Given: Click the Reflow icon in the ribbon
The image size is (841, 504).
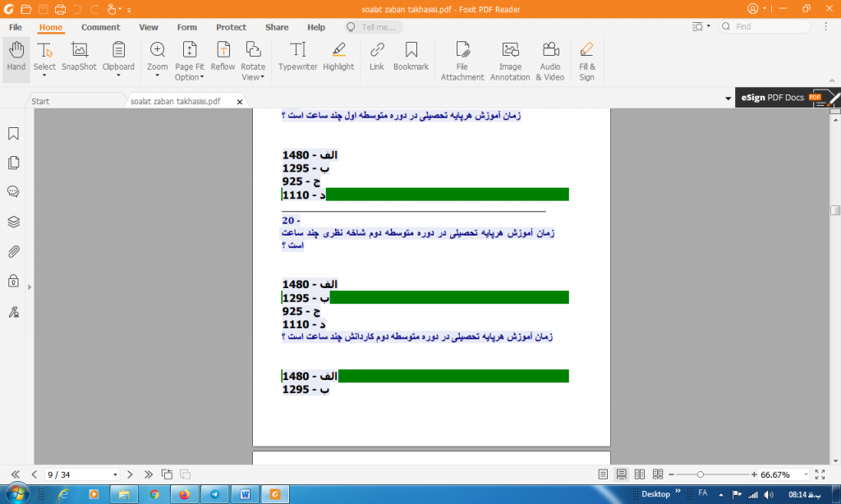Looking at the screenshot, I should tap(223, 56).
